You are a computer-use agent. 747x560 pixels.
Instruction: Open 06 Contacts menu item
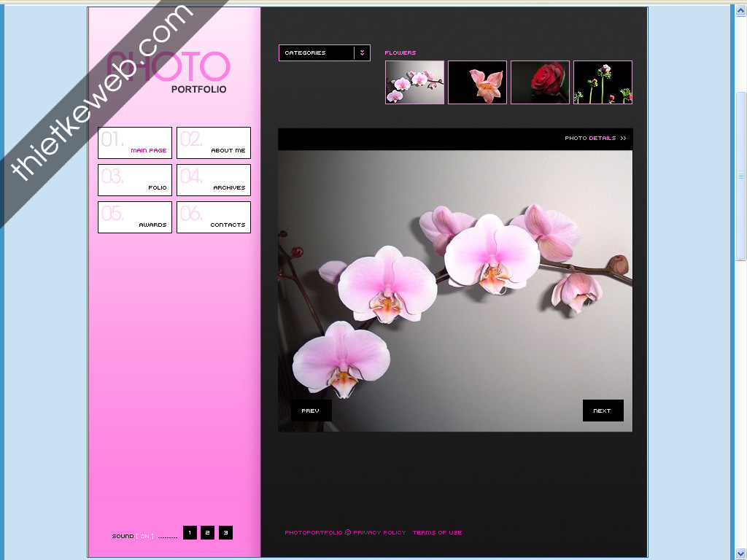pyautogui.click(x=214, y=217)
